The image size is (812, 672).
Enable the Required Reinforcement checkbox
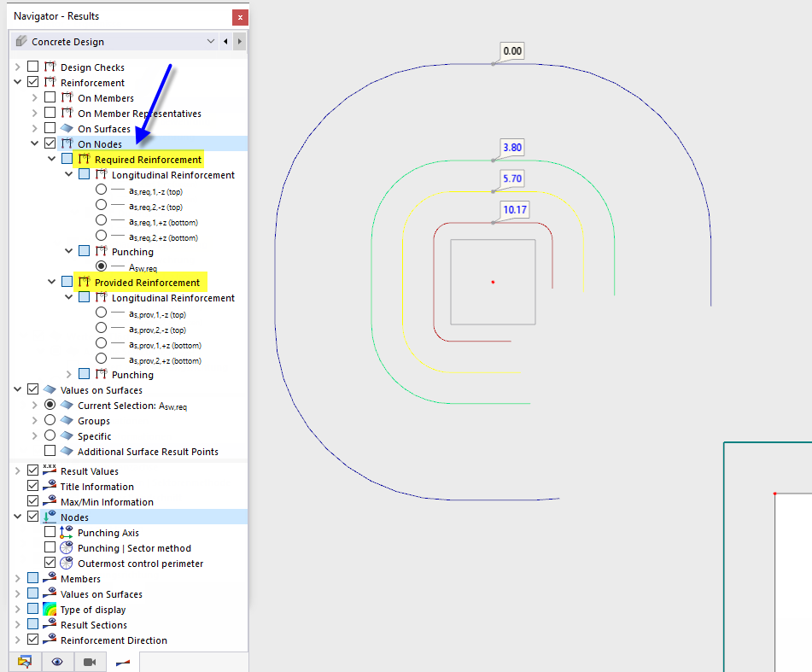65,159
